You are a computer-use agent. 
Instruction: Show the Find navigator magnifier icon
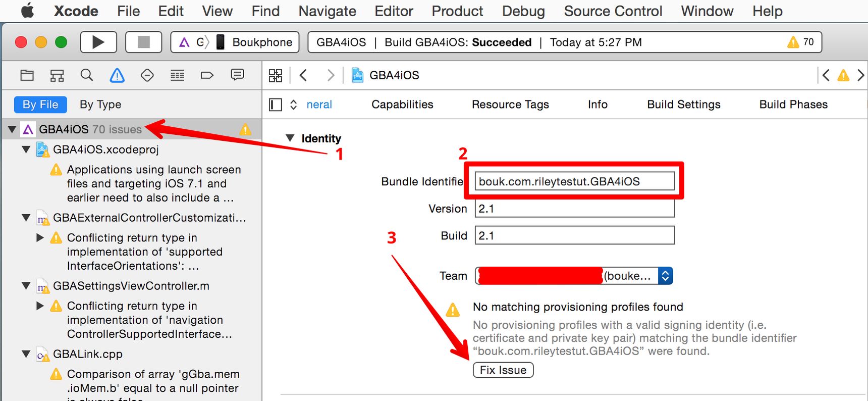(87, 75)
